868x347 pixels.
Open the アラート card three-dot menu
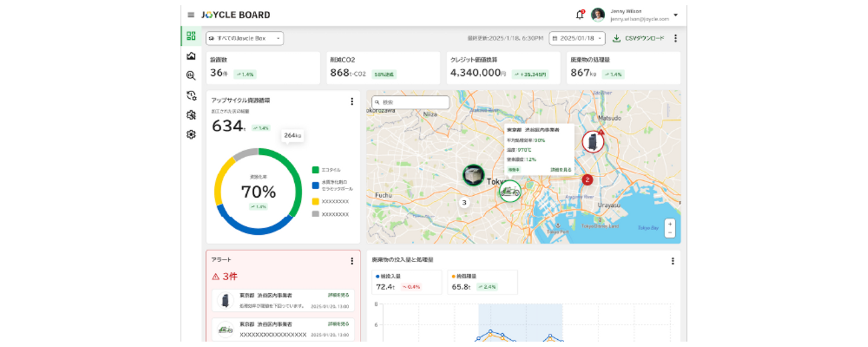coord(352,261)
